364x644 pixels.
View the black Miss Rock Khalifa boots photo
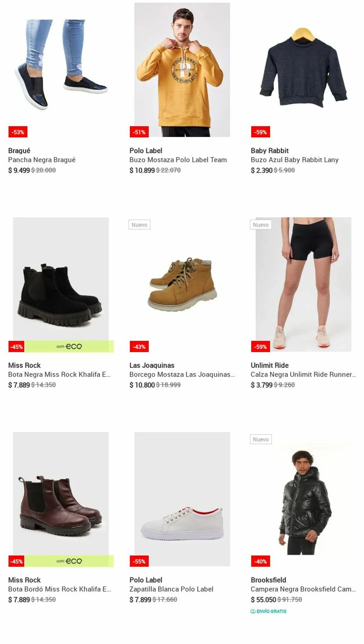click(x=61, y=284)
